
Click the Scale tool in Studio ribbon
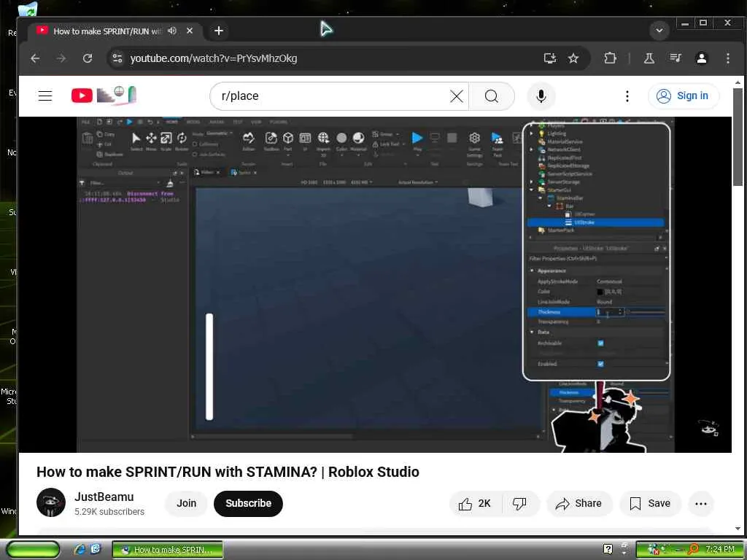(x=166, y=138)
